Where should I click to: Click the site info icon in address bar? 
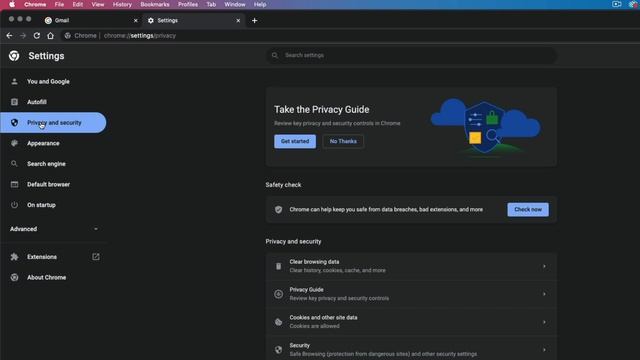click(x=68, y=36)
